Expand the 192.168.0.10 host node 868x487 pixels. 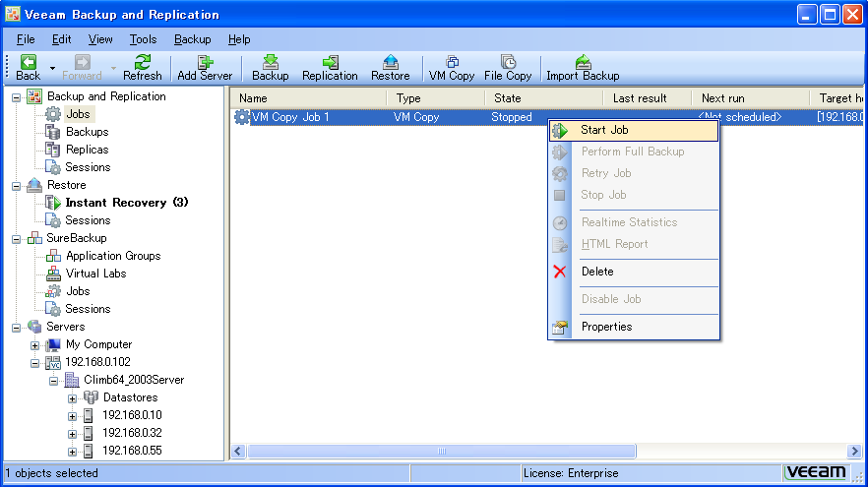tap(73, 417)
